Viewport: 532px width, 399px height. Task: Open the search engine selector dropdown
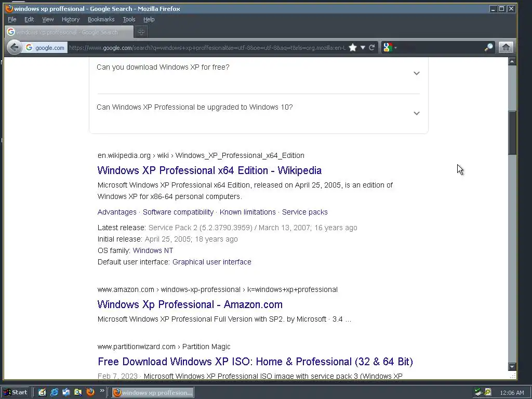coord(390,47)
